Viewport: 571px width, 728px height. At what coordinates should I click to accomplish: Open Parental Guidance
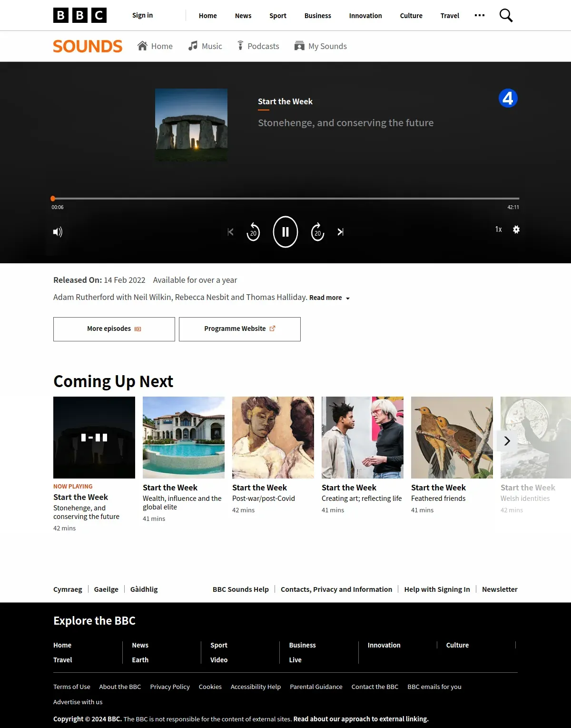[x=316, y=687]
